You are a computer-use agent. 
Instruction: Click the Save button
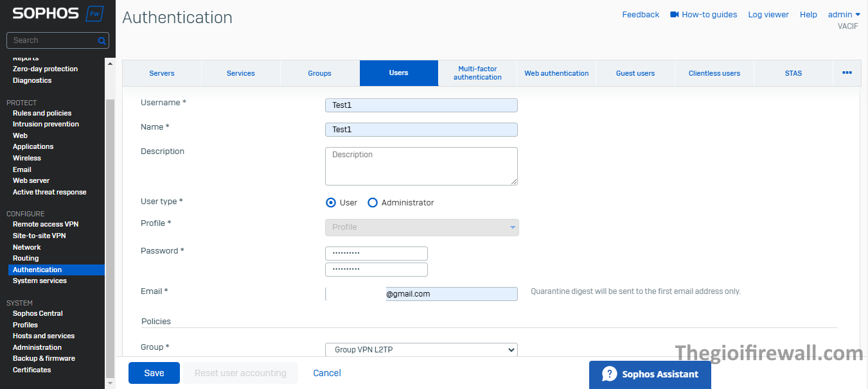click(154, 373)
